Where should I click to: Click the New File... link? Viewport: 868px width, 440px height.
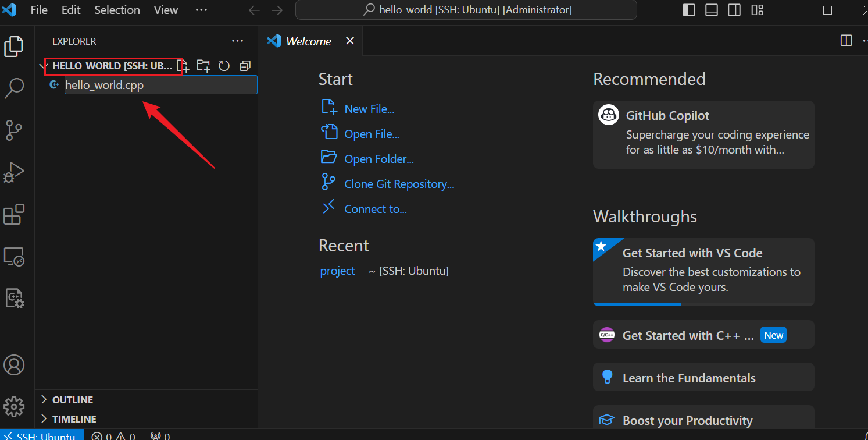pyautogui.click(x=370, y=109)
